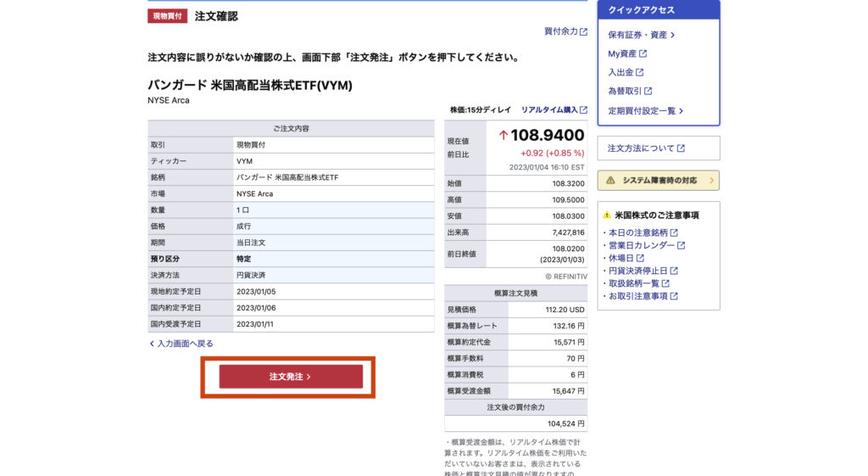Click external-link icon beside 本日の注意銘柄

(674, 232)
